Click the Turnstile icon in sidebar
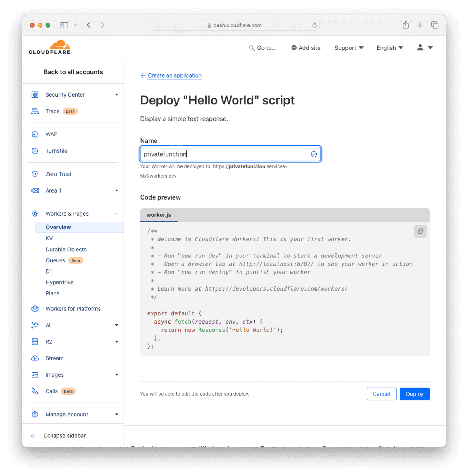Screen dimensions: 468x476 (35, 151)
